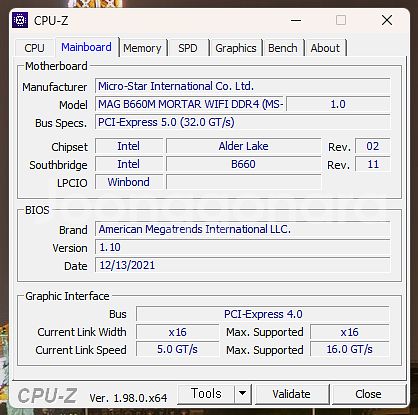Click the CPU-Z app icon in title bar

point(20,21)
